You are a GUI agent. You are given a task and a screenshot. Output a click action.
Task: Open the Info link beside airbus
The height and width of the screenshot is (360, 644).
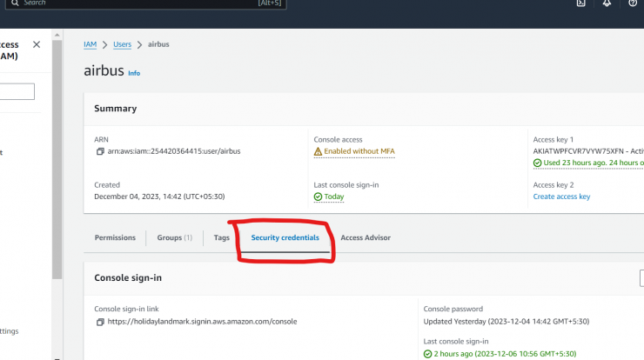click(x=134, y=73)
